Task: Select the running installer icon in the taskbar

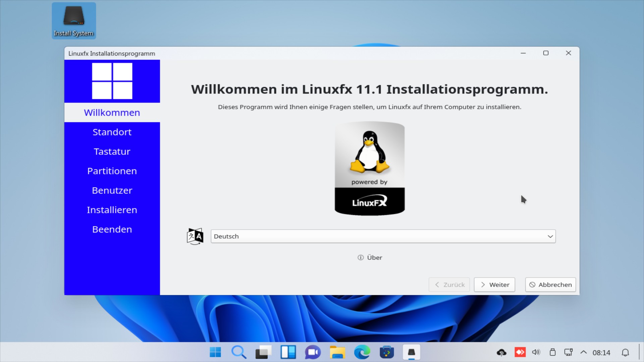Action: coord(412,352)
